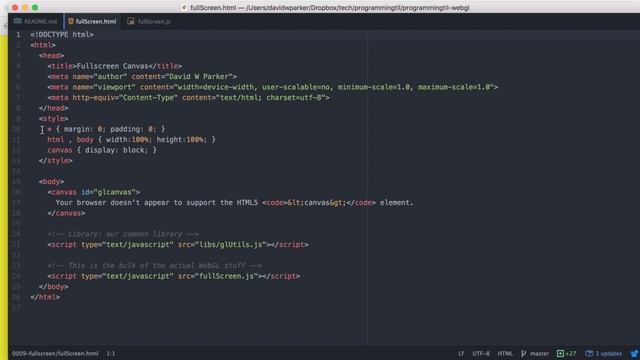Click the closing </html> tag

pyautogui.click(x=45, y=297)
